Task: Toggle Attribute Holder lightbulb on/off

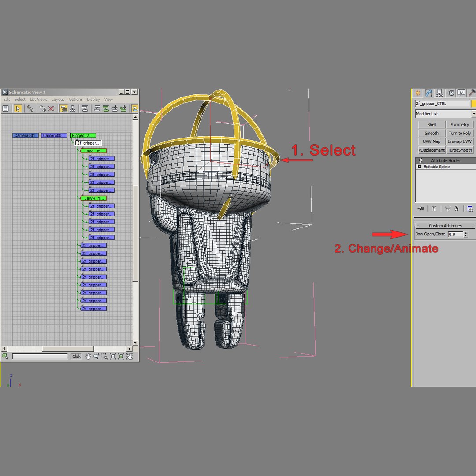Action: tap(420, 160)
